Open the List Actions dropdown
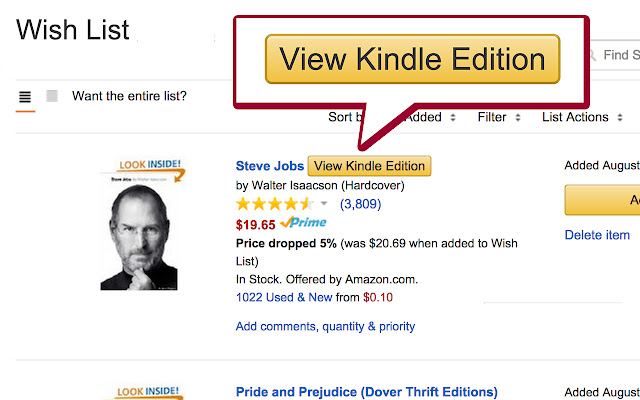640x400 pixels. click(582, 117)
